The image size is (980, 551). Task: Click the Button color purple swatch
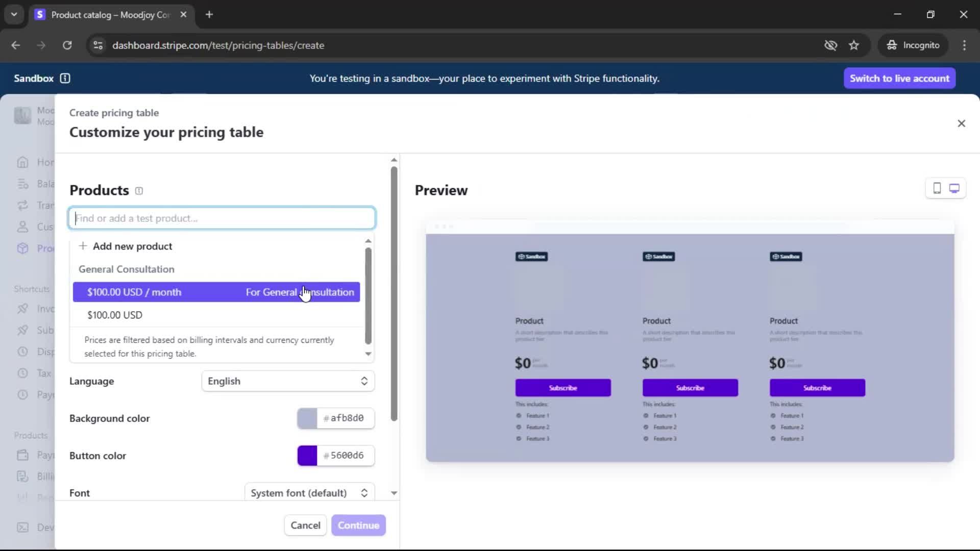click(307, 456)
